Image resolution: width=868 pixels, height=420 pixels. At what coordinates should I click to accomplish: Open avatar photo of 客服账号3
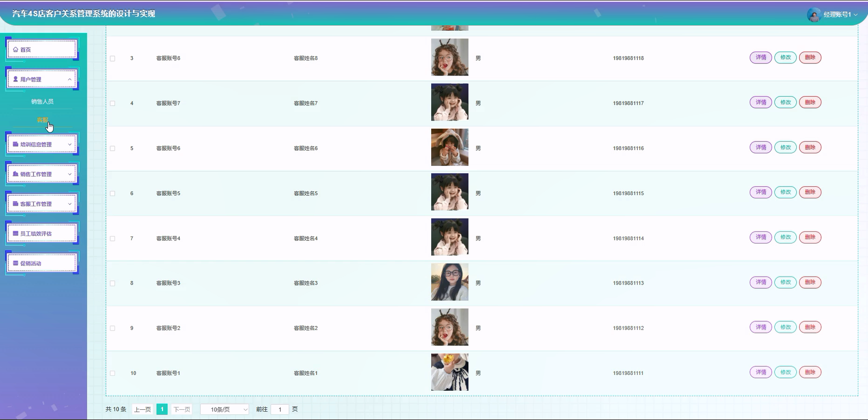450,282
